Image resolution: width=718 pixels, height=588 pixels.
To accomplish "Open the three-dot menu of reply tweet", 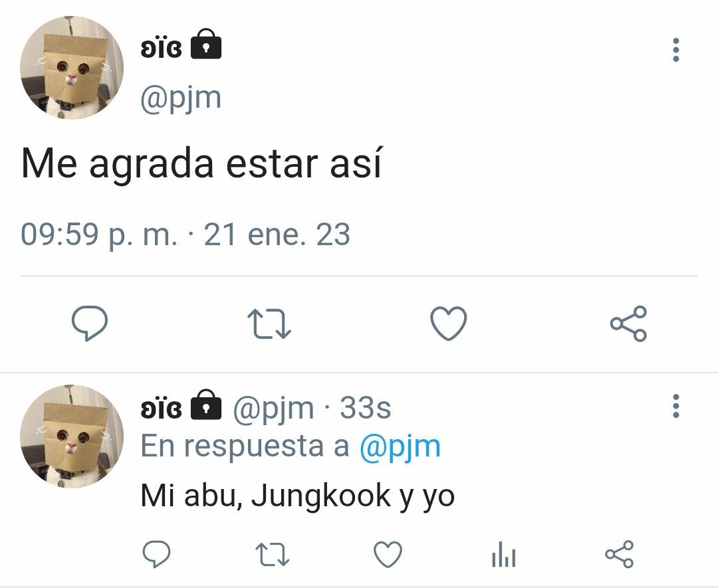I will (676, 405).
